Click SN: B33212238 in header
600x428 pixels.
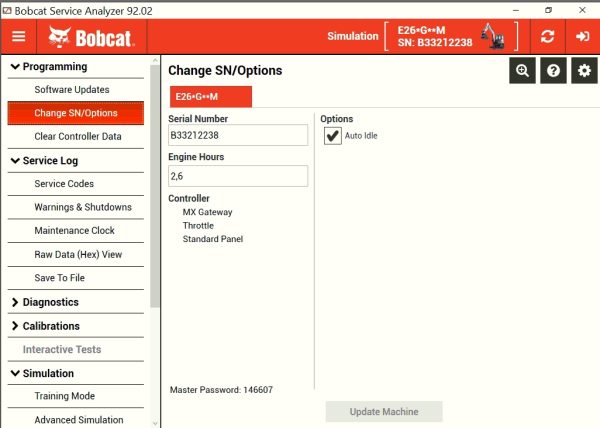435,42
